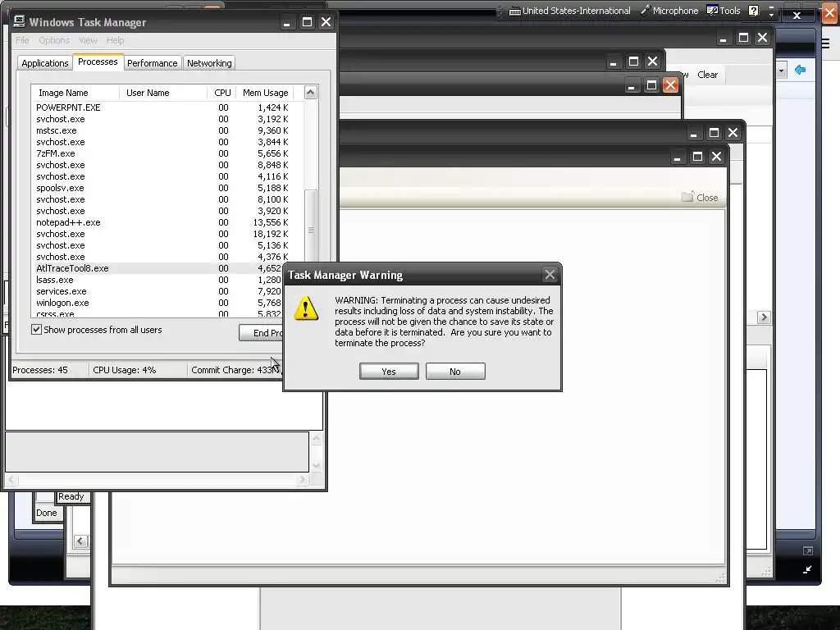Viewport: 840px width, 630px height.
Task: Click the Clear button in background window
Action: click(x=707, y=75)
